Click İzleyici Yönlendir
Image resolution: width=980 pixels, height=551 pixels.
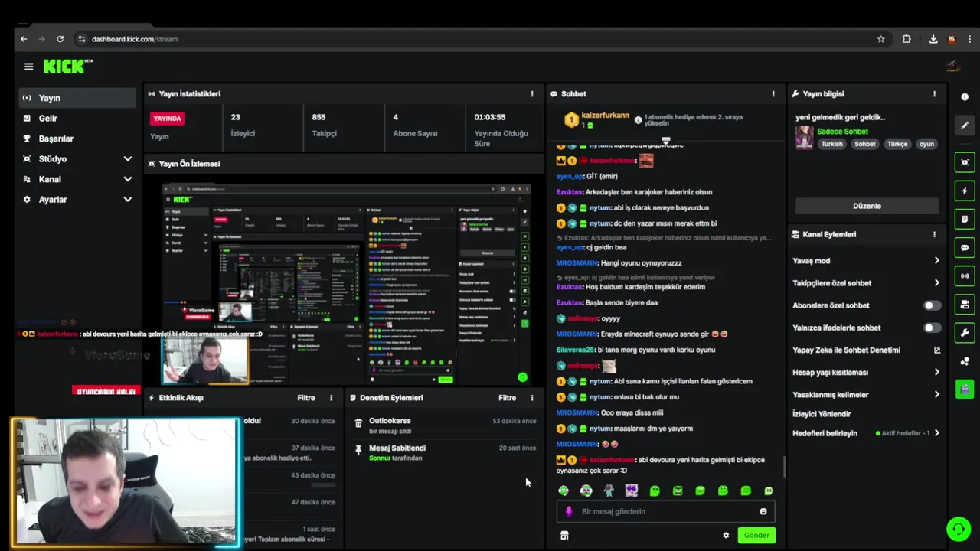[822, 414]
